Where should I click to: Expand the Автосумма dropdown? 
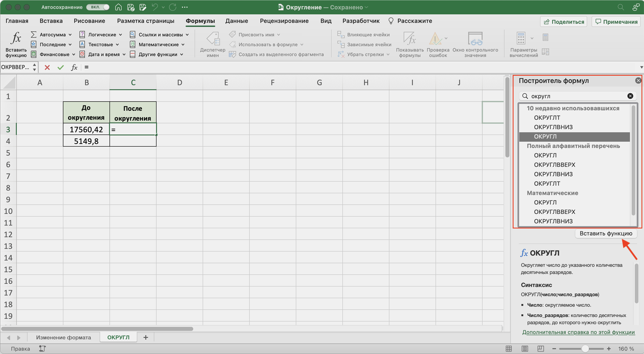click(x=70, y=35)
